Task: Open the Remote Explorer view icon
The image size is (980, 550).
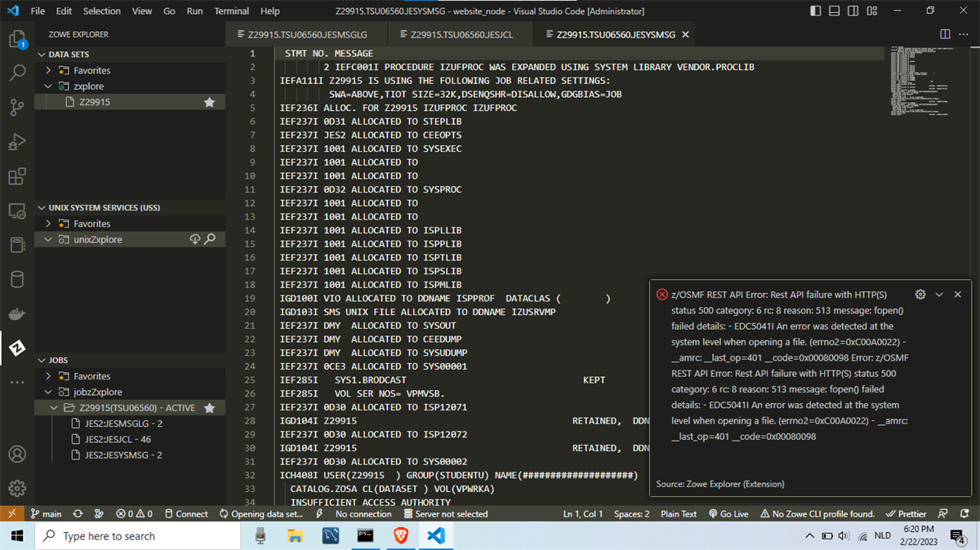Action: coord(17,211)
